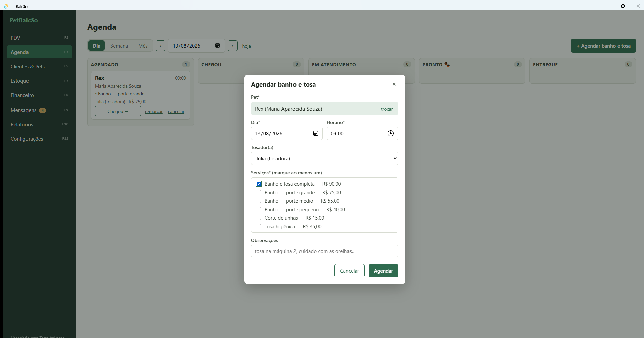
Task: Check Banho — porte pequeno service
Action: pyautogui.click(x=259, y=209)
